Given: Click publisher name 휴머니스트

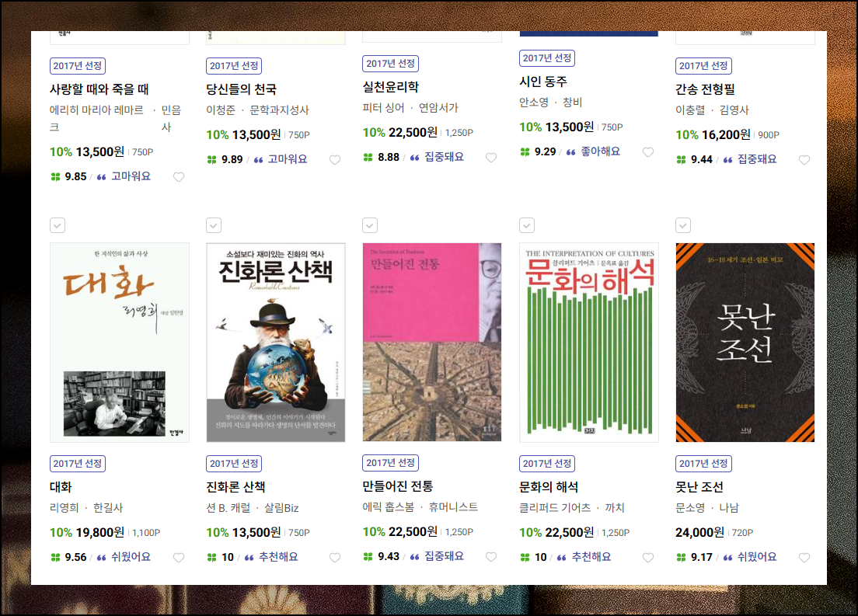Looking at the screenshot, I should point(453,507).
